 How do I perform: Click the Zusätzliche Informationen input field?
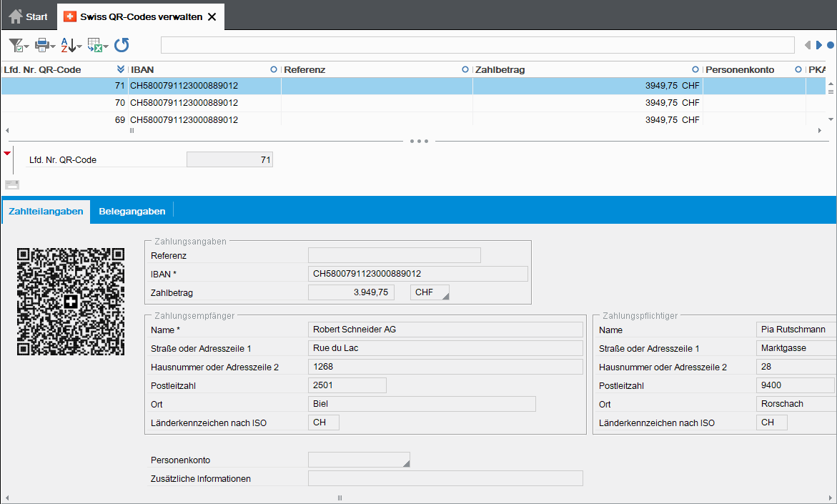point(445,478)
